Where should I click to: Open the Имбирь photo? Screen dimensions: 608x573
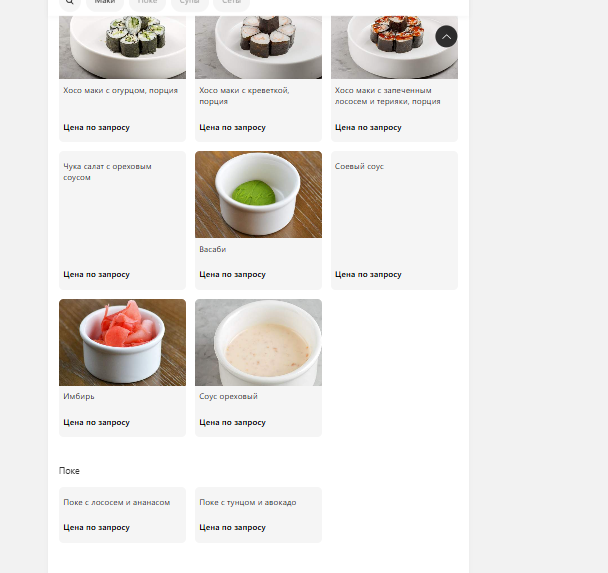point(122,342)
